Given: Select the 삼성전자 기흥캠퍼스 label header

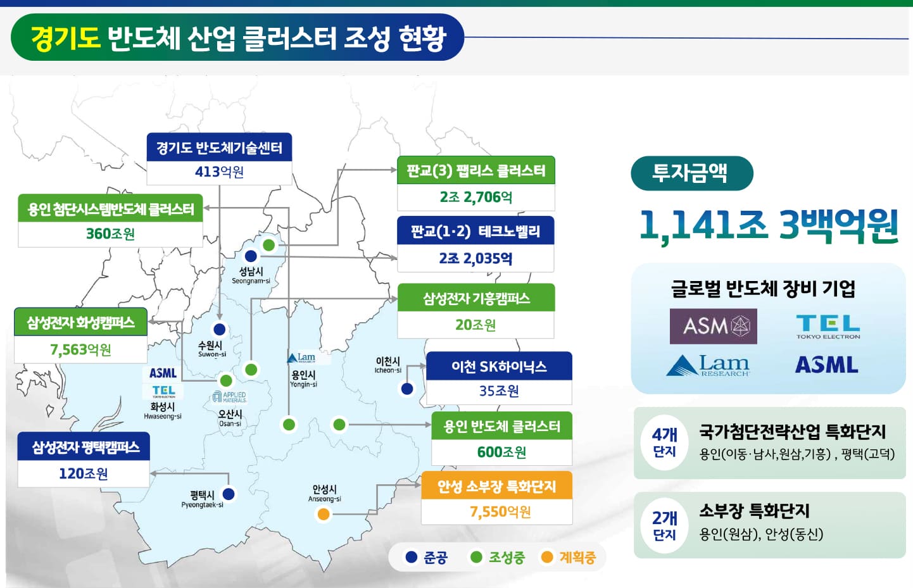Looking at the screenshot, I should click(476, 298).
